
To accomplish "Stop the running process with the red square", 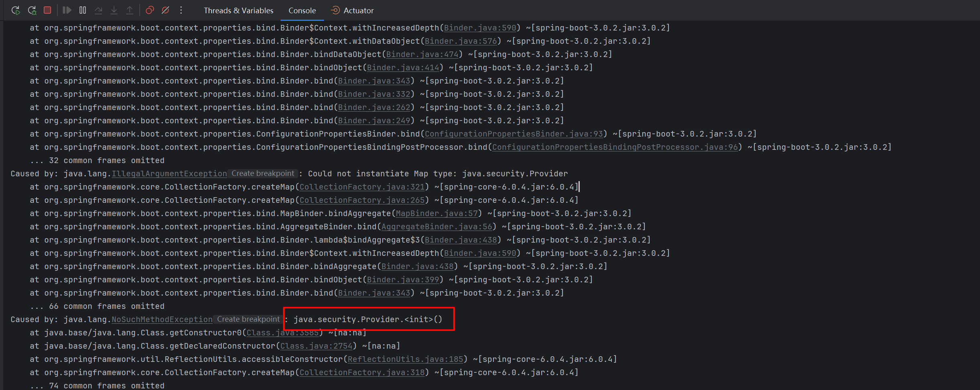I will click(47, 10).
